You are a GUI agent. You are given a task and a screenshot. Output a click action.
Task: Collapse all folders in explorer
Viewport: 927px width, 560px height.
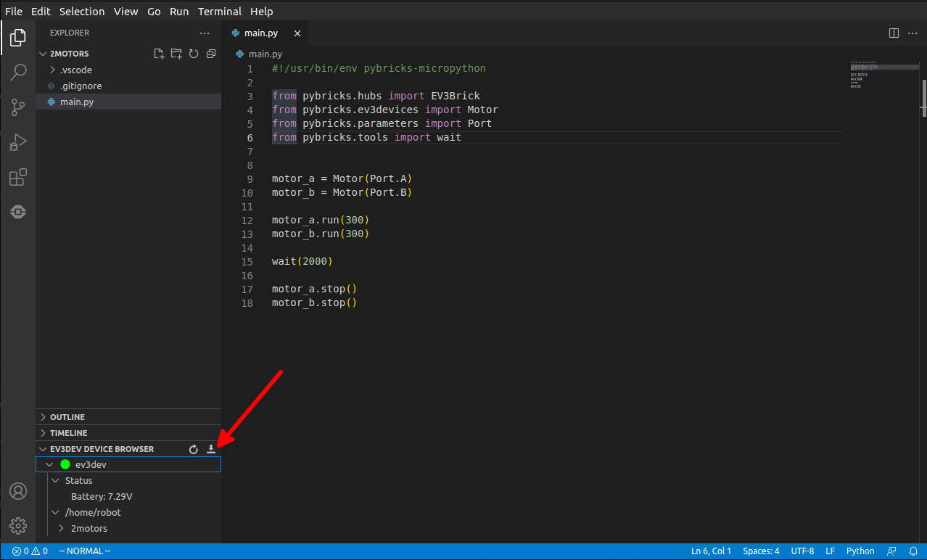tap(211, 54)
